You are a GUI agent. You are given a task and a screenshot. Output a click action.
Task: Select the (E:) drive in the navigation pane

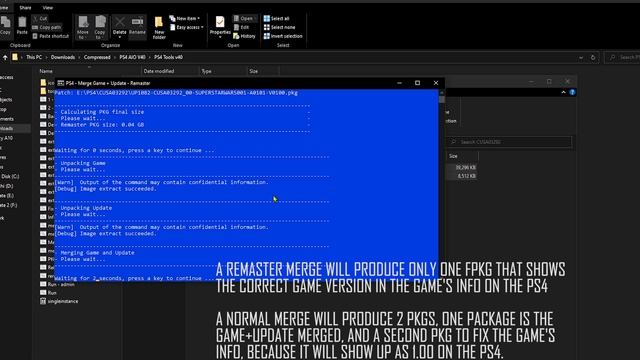7,196
